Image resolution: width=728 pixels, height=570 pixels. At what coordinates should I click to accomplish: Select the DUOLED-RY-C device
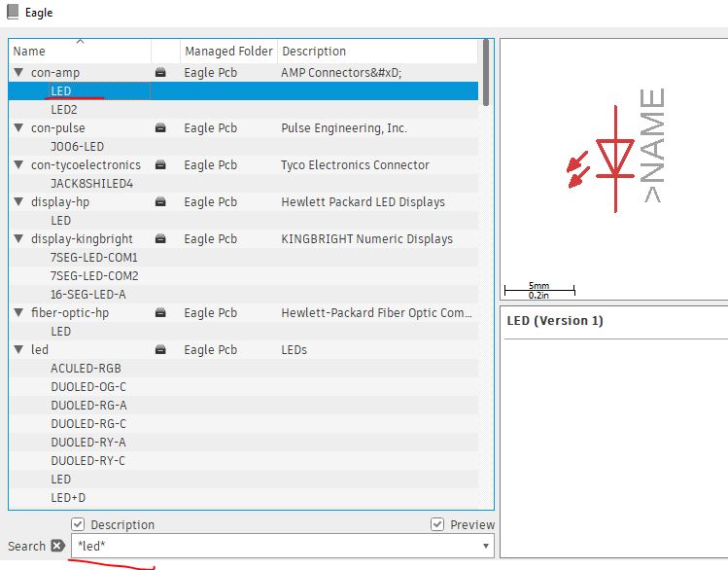88,460
